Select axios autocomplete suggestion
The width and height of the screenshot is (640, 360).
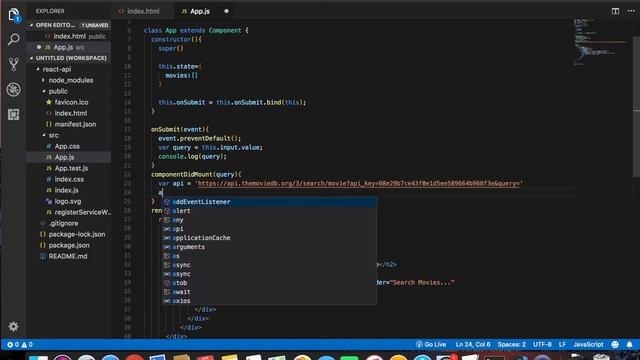tap(269, 300)
